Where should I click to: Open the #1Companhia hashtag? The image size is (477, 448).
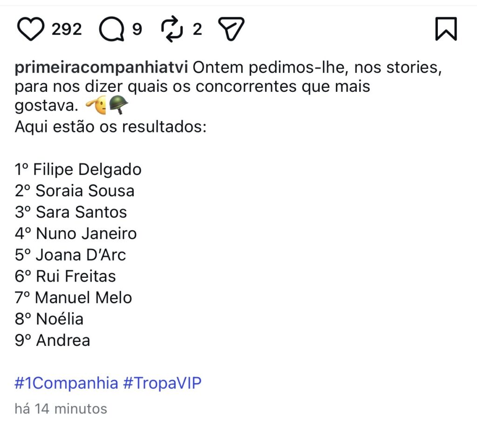67,383
